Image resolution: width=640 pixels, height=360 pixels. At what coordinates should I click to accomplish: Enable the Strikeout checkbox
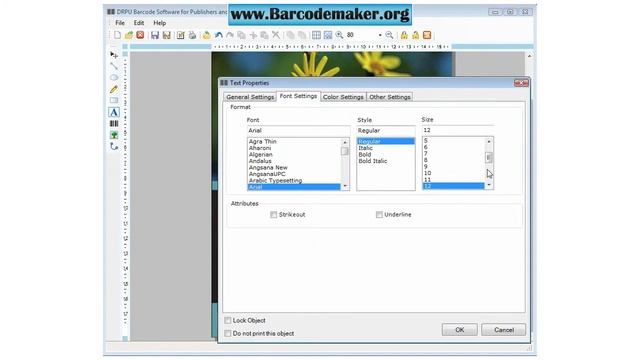[x=273, y=215]
